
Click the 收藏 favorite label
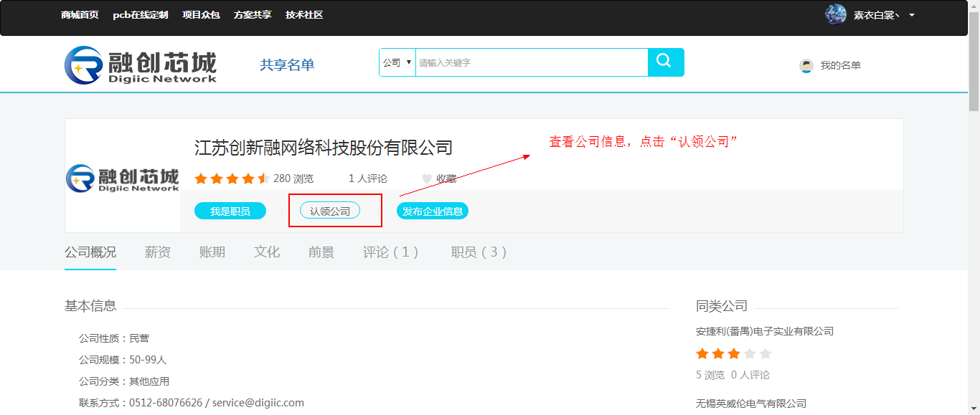pos(446,178)
